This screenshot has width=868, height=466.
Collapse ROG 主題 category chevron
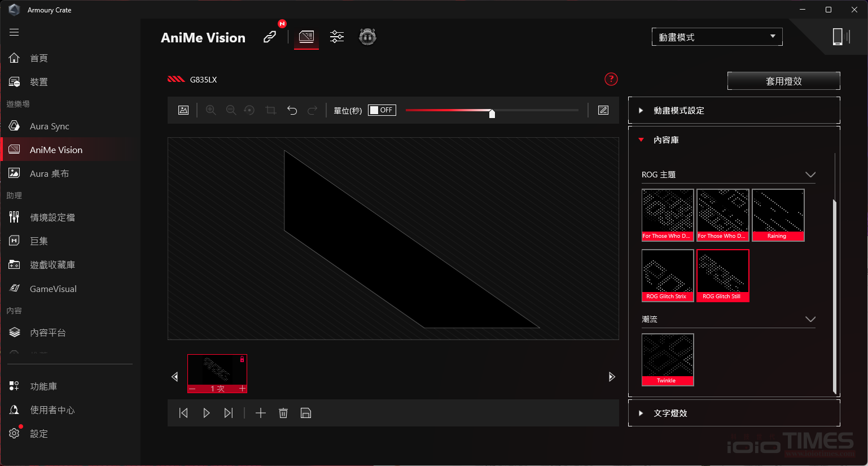point(810,175)
